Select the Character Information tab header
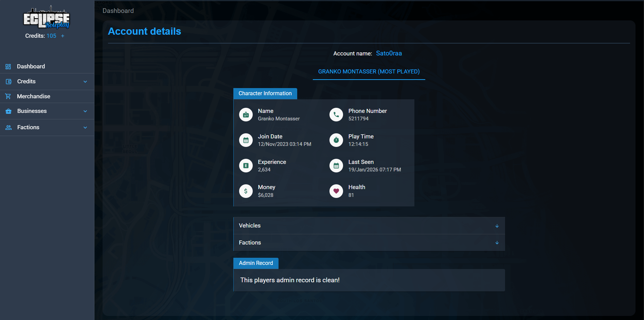This screenshot has height=320, width=644. tap(265, 94)
